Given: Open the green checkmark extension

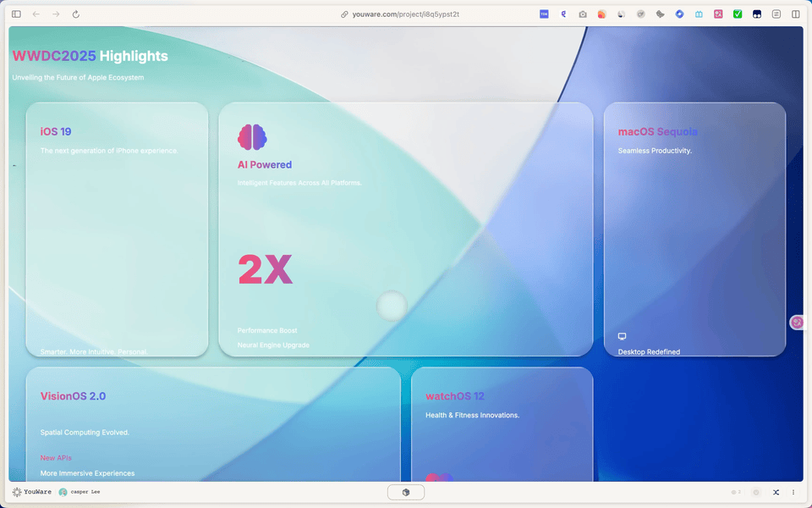Looking at the screenshot, I should pos(738,14).
